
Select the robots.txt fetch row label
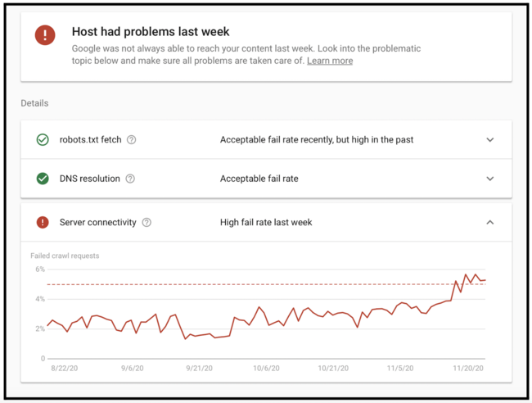(x=90, y=140)
